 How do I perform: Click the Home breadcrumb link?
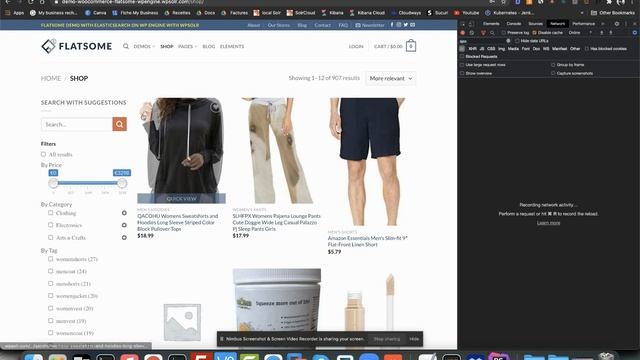51,78
